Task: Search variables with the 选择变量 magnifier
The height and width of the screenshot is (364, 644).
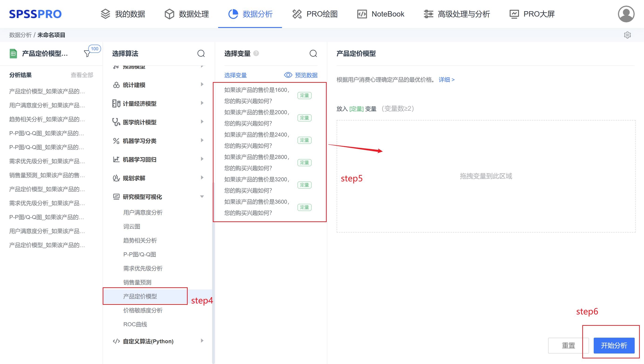Action: click(313, 54)
